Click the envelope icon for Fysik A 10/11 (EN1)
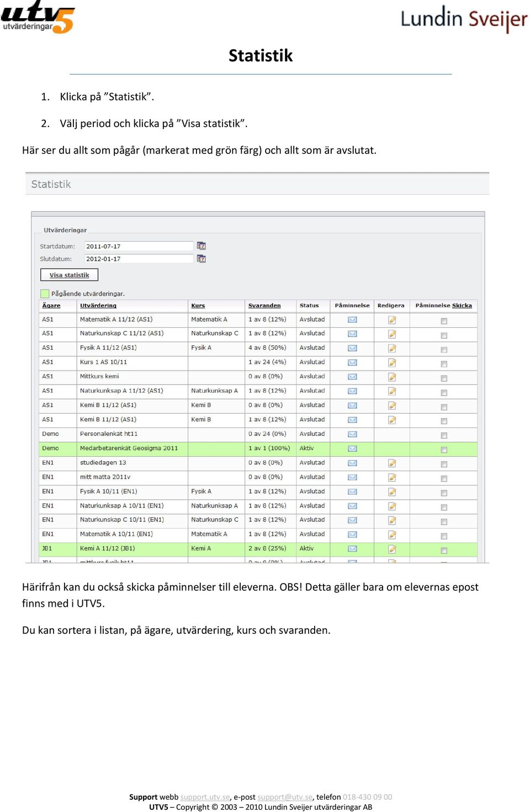 tap(352, 492)
